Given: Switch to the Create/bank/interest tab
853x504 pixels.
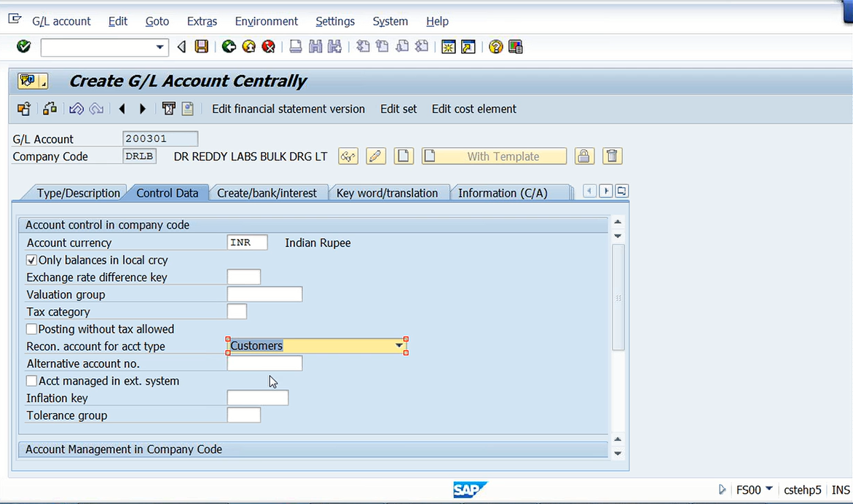Looking at the screenshot, I should coord(267,193).
